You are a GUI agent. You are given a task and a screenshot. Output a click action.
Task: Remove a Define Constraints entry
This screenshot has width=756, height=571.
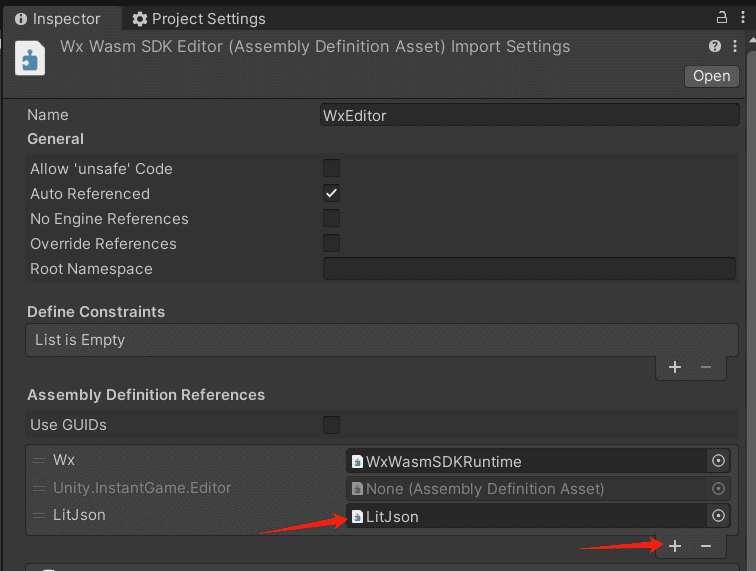click(706, 367)
